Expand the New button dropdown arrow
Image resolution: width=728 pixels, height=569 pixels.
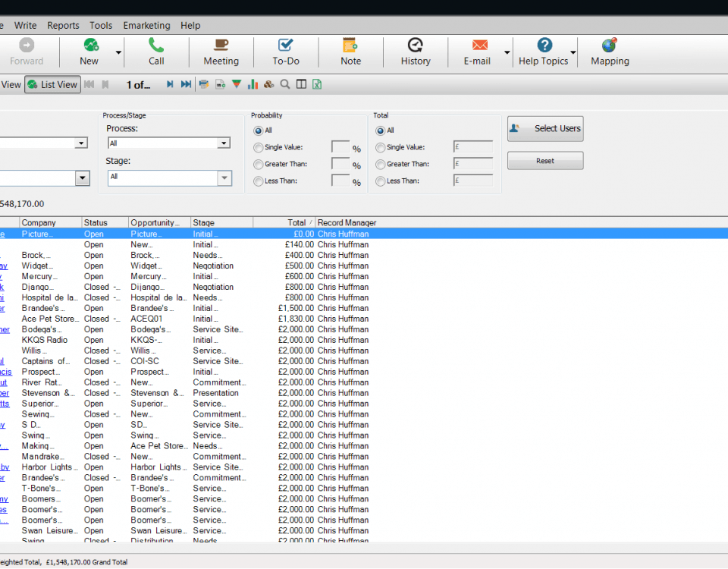pos(118,52)
